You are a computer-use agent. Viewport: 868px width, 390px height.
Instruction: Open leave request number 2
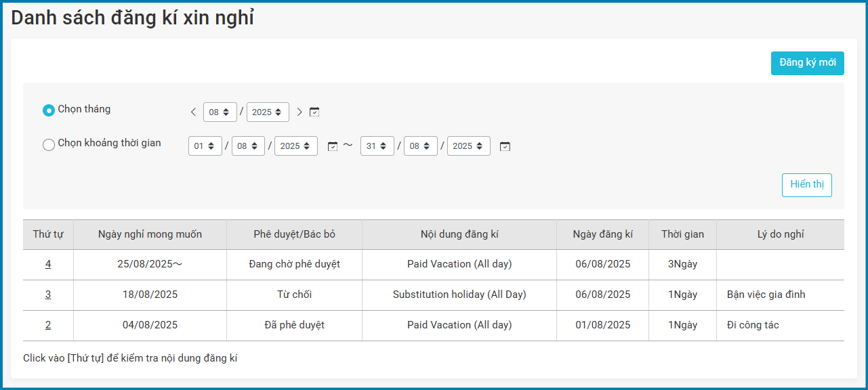pyautogui.click(x=48, y=325)
